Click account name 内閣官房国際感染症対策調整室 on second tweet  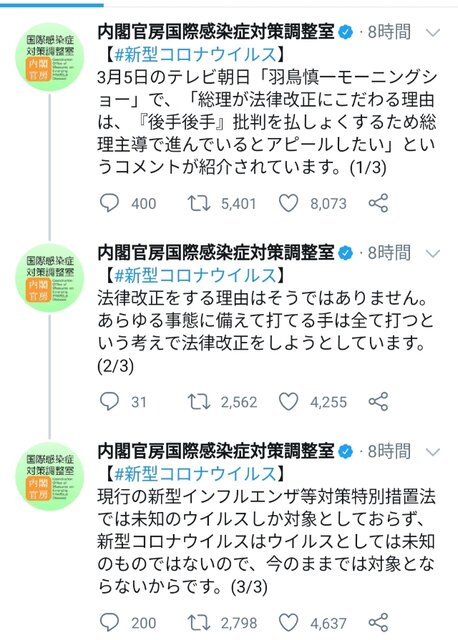(x=216, y=253)
